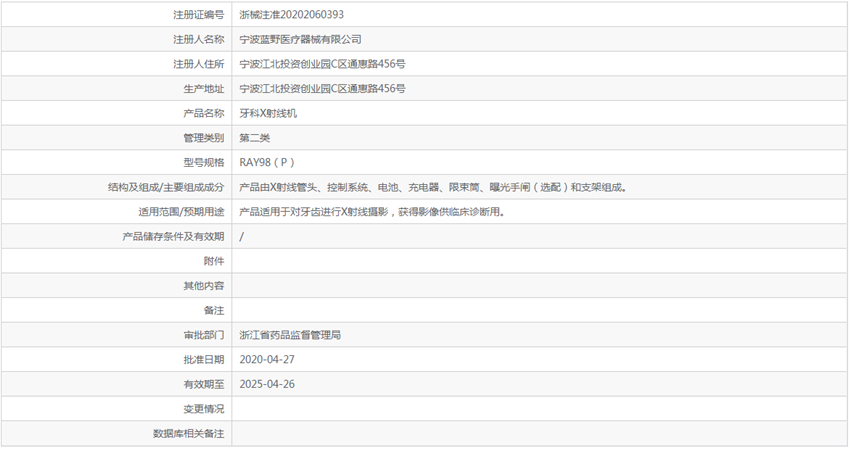
Task: Select address value in 注册人住所 row
Action: [323, 64]
